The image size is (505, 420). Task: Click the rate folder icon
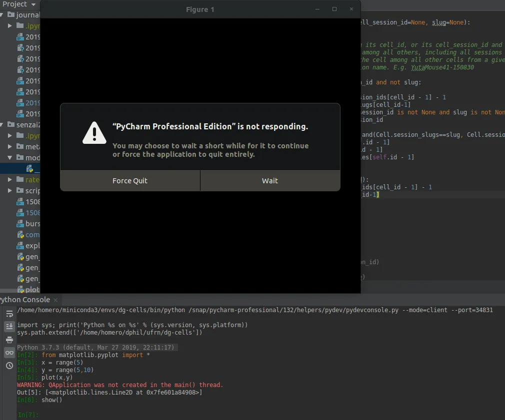click(20, 179)
